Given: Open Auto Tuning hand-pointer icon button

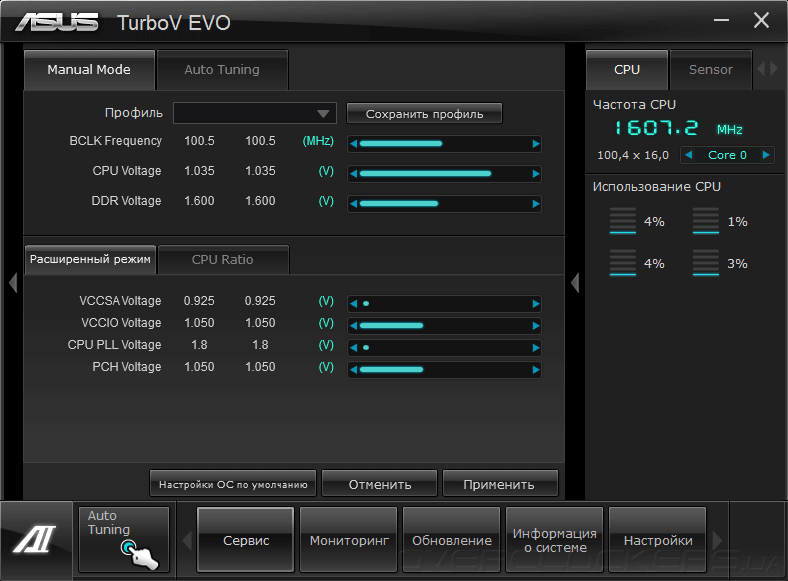Looking at the screenshot, I should pos(124,539).
